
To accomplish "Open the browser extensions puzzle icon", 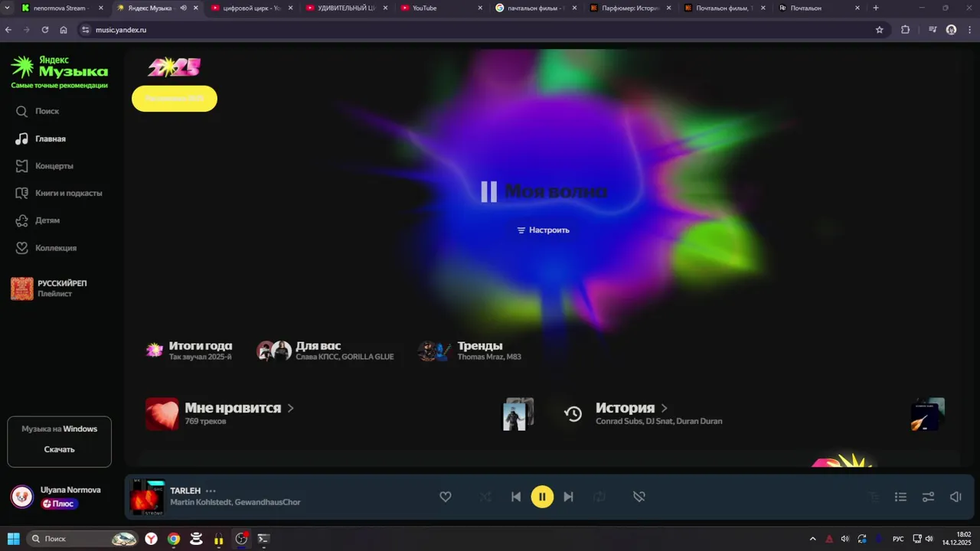I will coord(905,30).
